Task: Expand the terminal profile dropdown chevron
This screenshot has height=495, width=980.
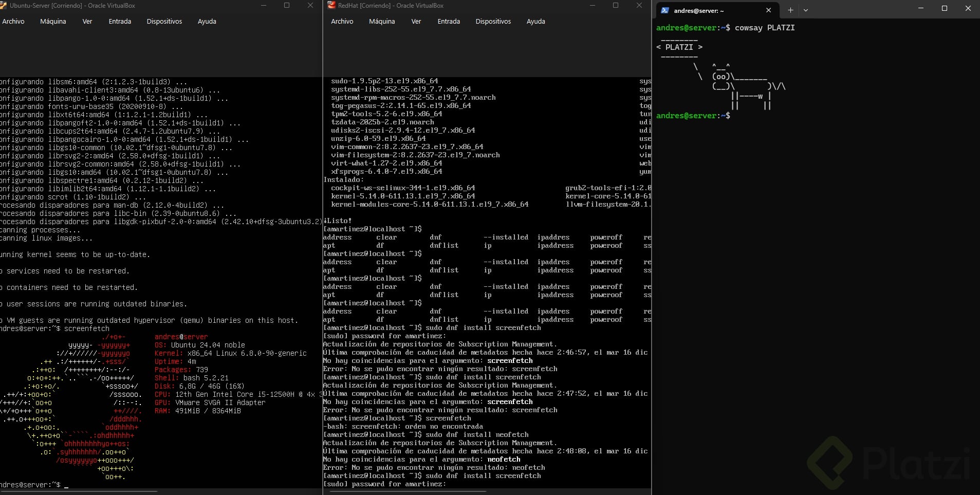Action: pos(806,10)
